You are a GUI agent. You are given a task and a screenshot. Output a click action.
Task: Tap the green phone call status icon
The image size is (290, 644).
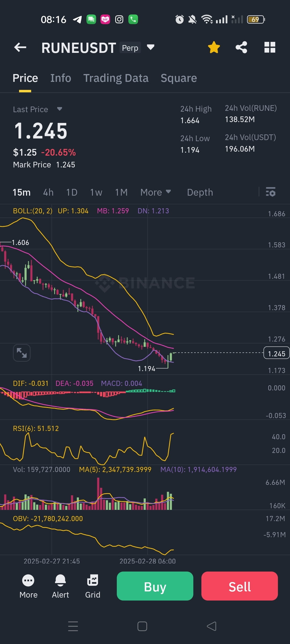(133, 19)
